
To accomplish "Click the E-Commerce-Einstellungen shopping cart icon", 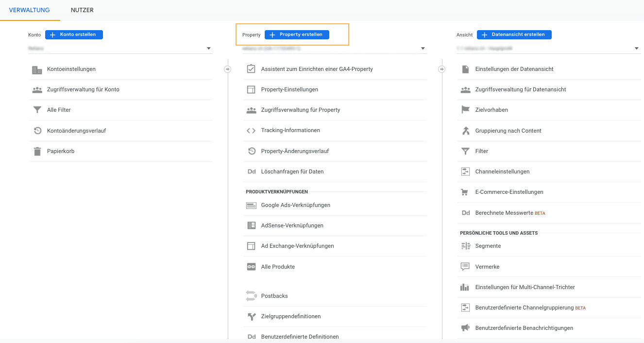I will pyautogui.click(x=465, y=192).
